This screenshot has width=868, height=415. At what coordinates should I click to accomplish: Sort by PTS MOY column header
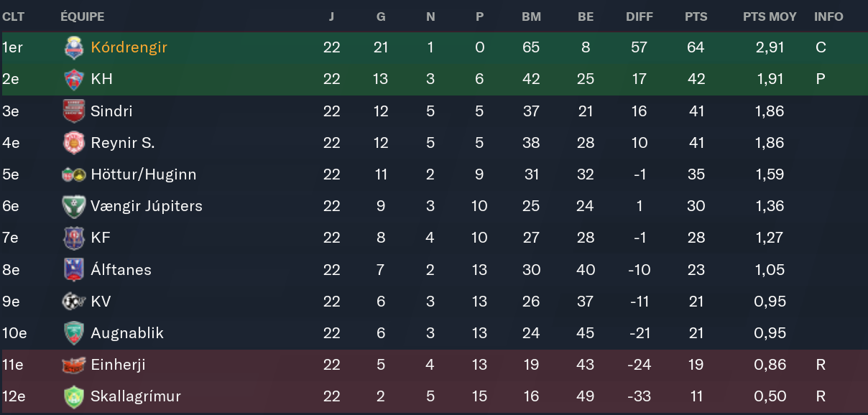770,17
